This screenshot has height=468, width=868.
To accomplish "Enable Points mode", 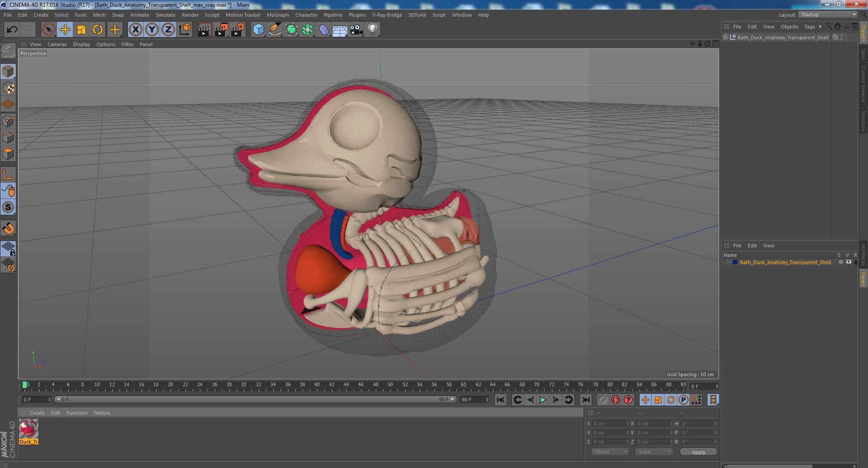I will 8,121.
